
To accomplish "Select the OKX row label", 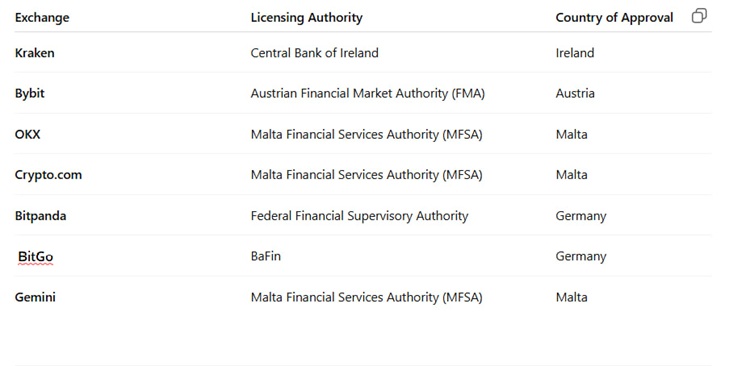I will pyautogui.click(x=28, y=134).
